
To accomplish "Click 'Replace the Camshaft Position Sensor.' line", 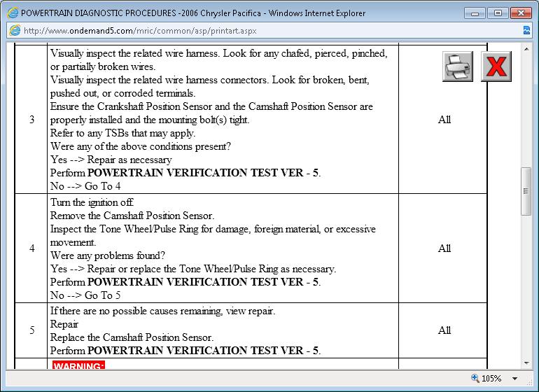I will tap(132, 337).
